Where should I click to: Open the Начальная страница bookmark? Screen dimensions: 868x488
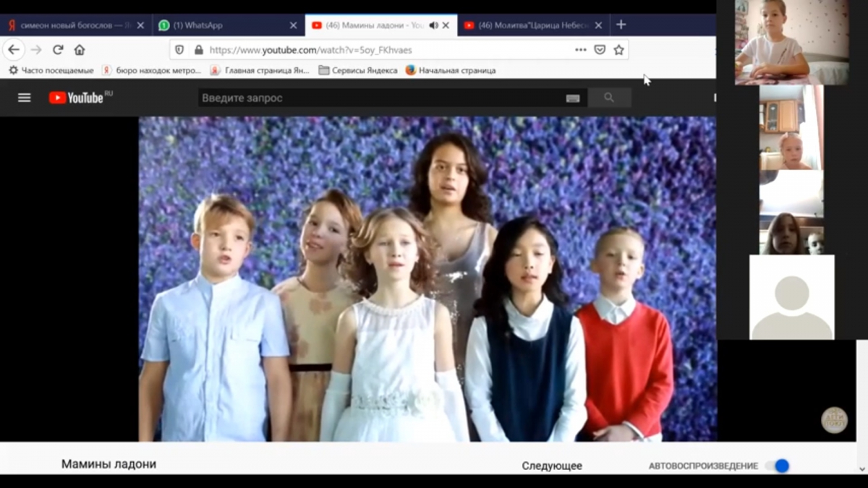tap(451, 70)
